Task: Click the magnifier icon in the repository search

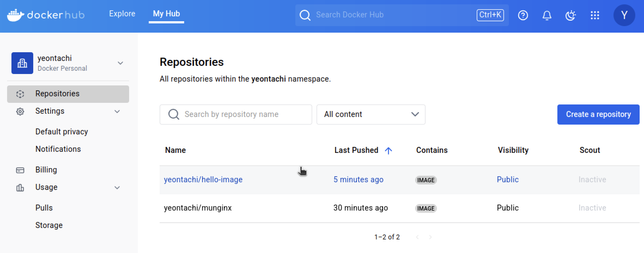Action: (x=174, y=115)
